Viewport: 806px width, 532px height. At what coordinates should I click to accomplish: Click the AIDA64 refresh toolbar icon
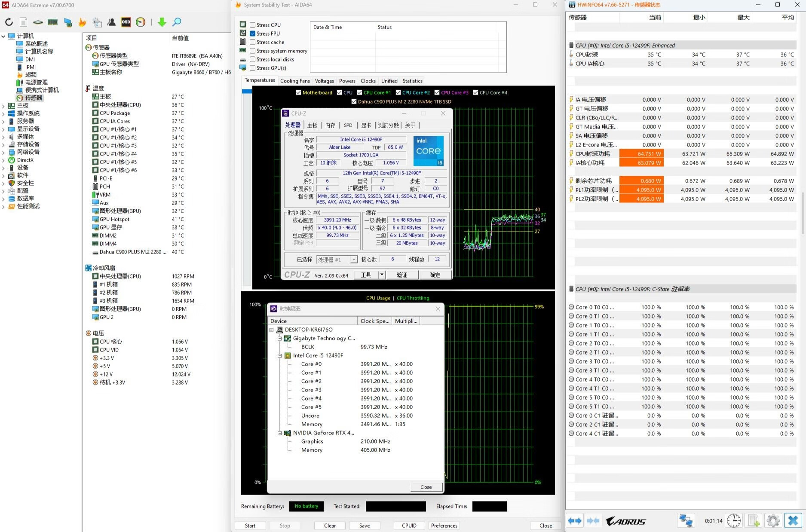pyautogui.click(x=9, y=22)
